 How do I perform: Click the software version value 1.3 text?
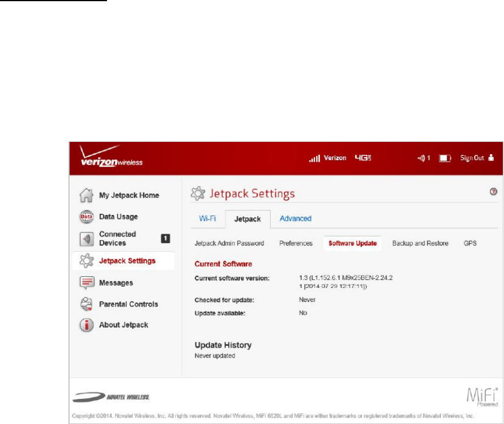pyautogui.click(x=346, y=282)
